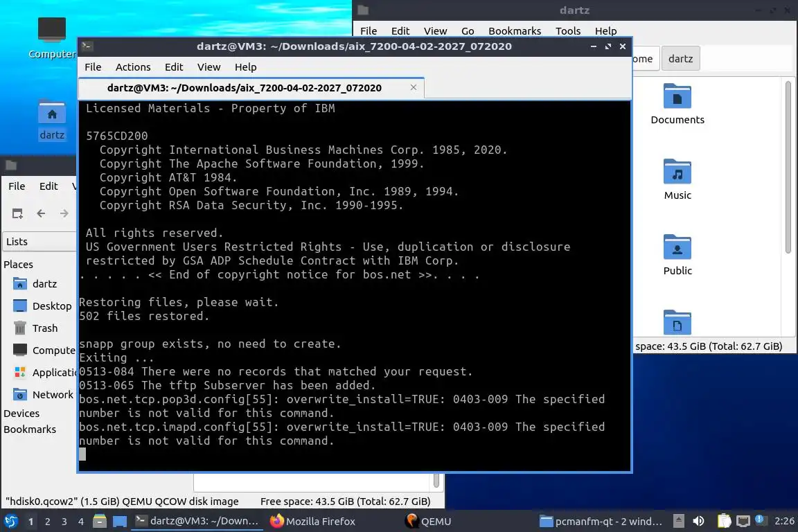
Task: Switch to workspace 1
Action: 31,522
